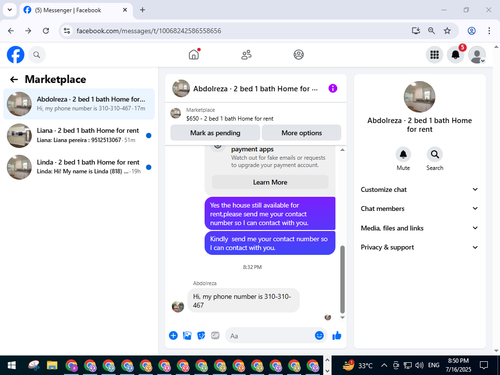
Task: Expand Chat members section
Action: pos(419,208)
